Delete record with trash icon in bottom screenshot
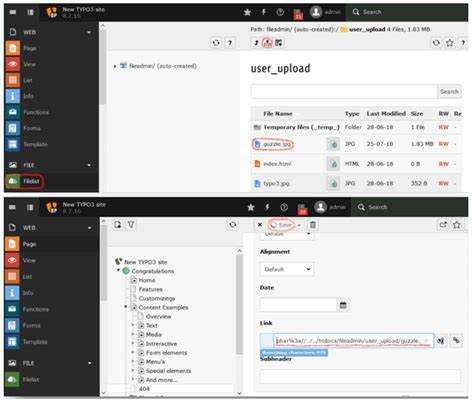The image size is (474, 403). click(313, 225)
